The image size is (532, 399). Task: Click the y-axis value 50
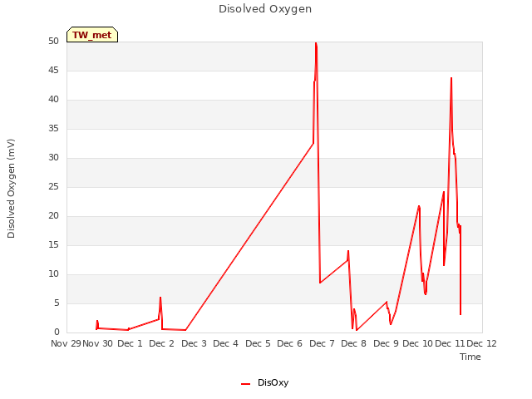click(53, 41)
